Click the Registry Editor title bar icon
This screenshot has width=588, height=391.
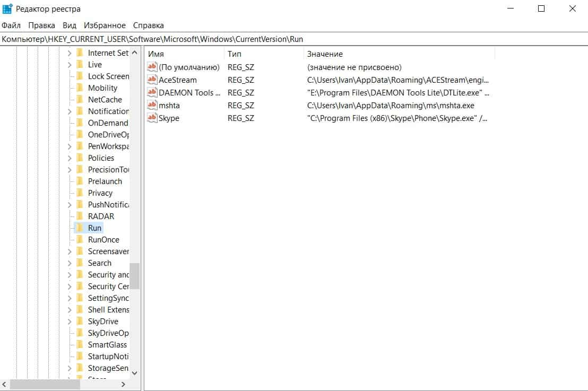tap(7, 9)
